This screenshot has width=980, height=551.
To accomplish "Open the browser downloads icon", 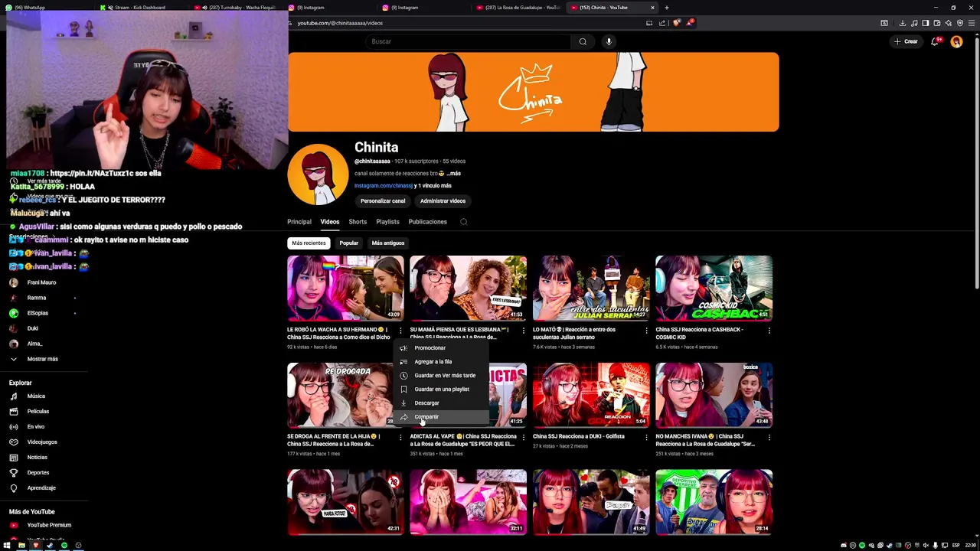I will 903,23.
